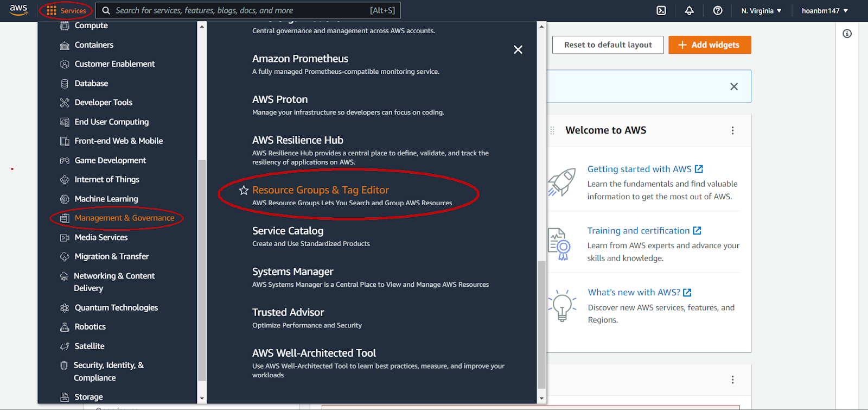
Task: Open AWS Well-Architected Tool service
Action: [x=314, y=353]
